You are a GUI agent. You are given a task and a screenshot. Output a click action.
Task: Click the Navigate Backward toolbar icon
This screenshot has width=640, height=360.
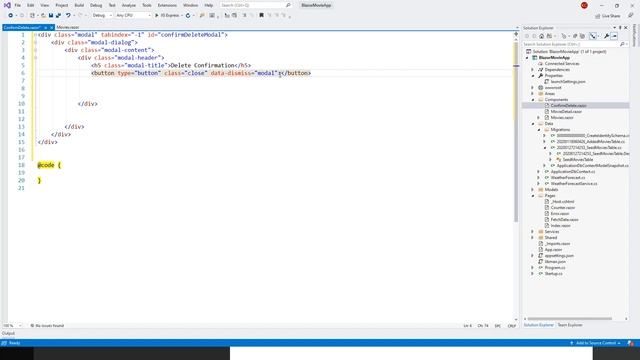click(x=11, y=16)
